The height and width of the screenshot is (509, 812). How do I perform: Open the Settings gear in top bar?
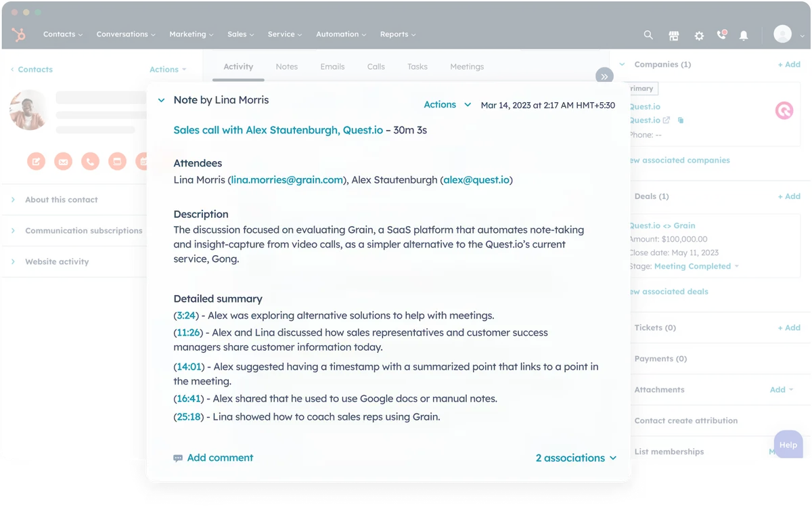point(698,35)
